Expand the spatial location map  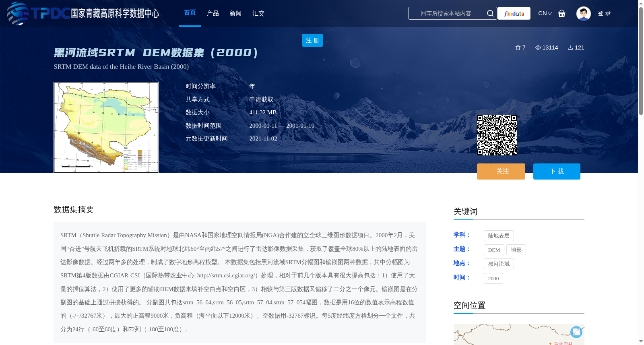coord(576,332)
